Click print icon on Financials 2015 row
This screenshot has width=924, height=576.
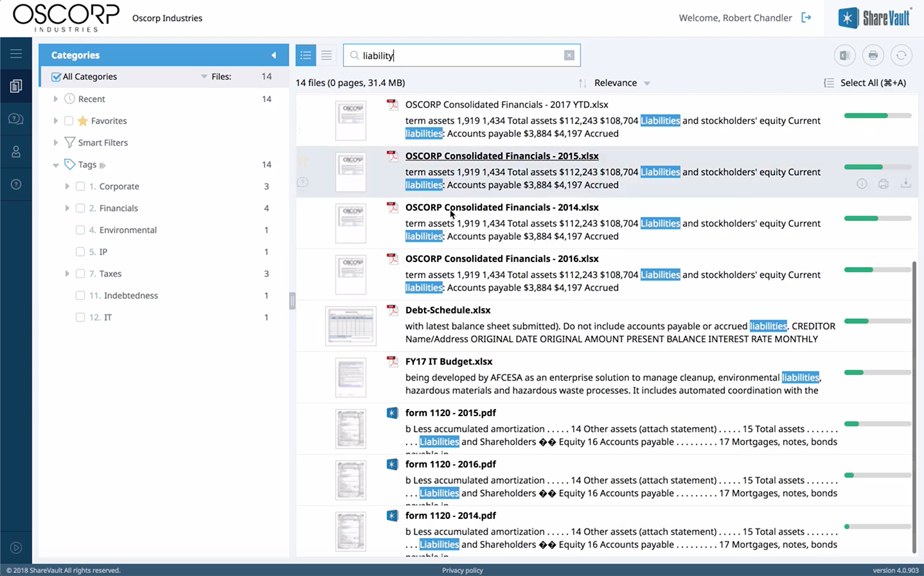click(x=884, y=184)
